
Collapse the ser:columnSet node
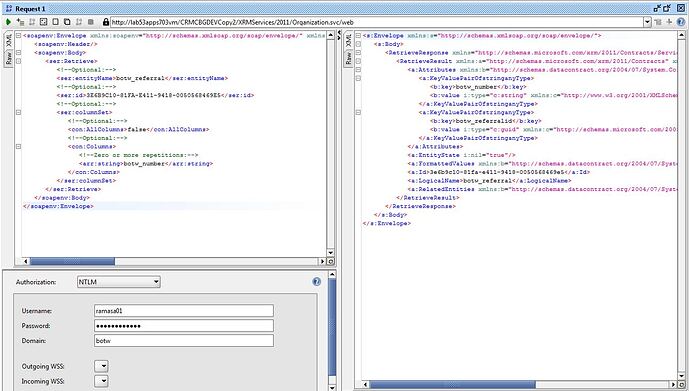tap(18, 112)
